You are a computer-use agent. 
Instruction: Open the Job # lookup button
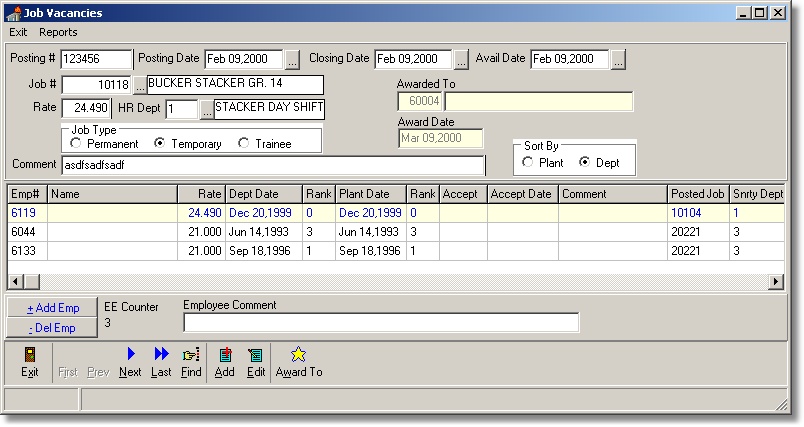pos(139,85)
